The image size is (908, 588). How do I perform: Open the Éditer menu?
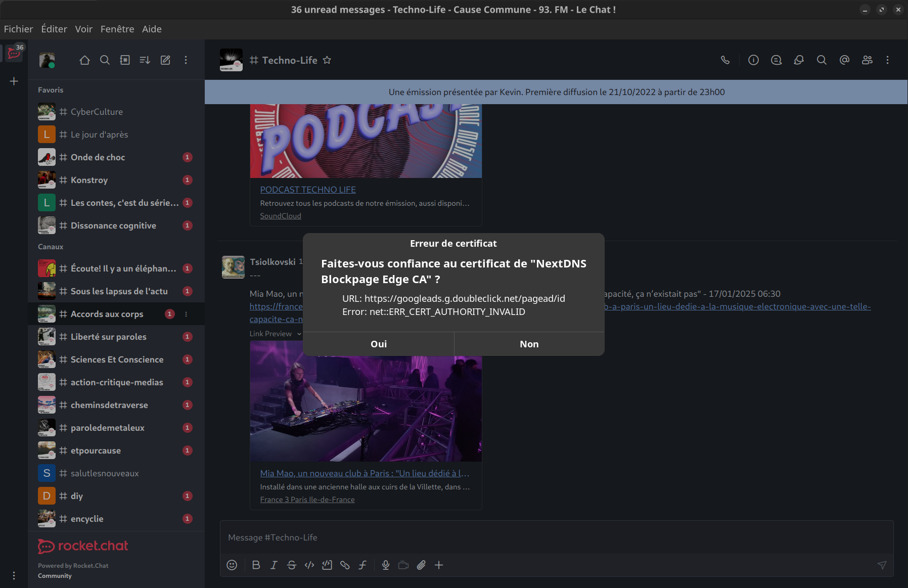point(54,29)
